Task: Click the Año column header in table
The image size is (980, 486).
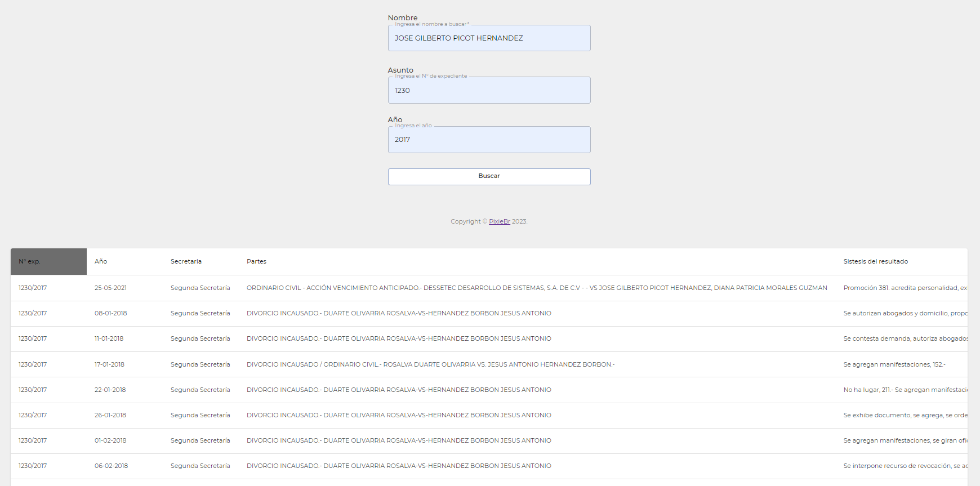Action: (101, 261)
